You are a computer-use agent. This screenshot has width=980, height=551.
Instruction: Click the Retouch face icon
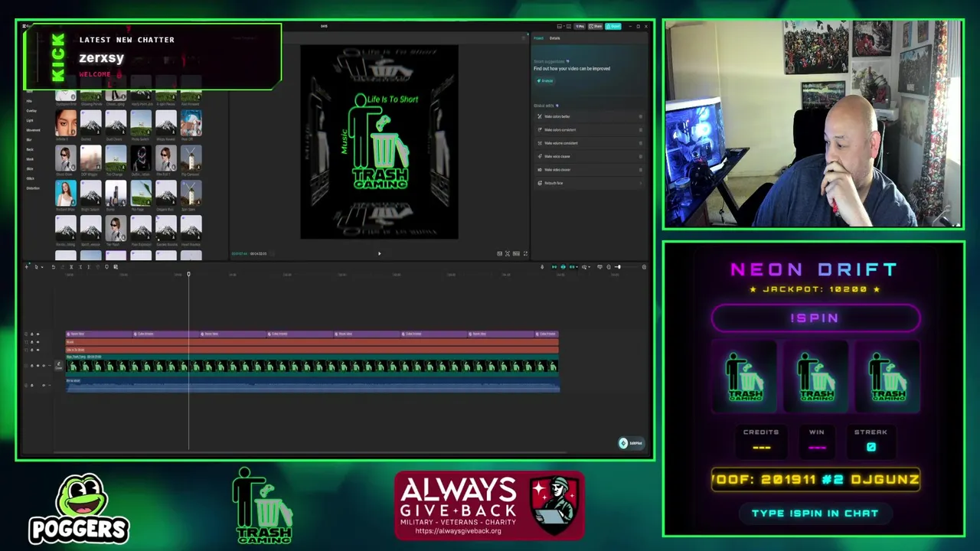coord(540,183)
